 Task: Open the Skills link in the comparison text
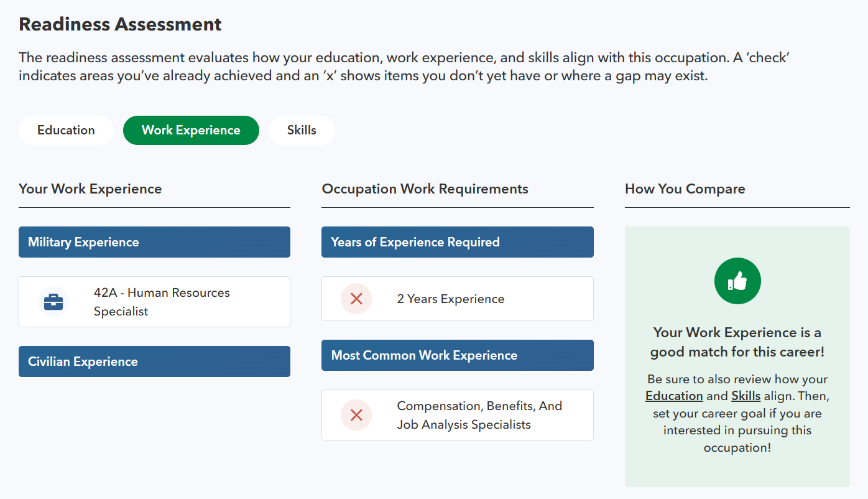[x=746, y=396]
